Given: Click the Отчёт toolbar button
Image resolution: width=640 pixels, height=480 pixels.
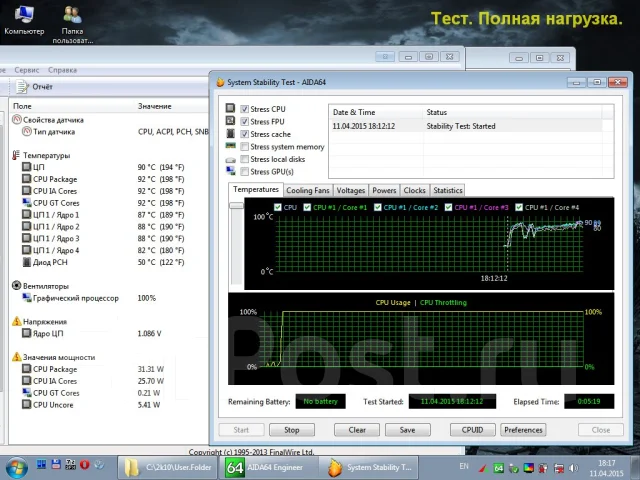Looking at the screenshot, I should pyautogui.click(x=34, y=87).
